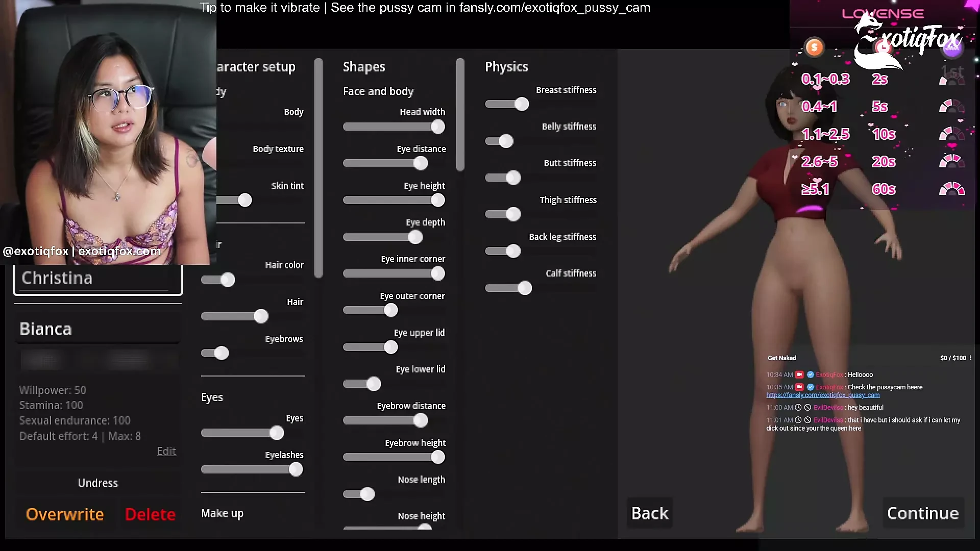Click the Head width slider handle

[x=437, y=127]
